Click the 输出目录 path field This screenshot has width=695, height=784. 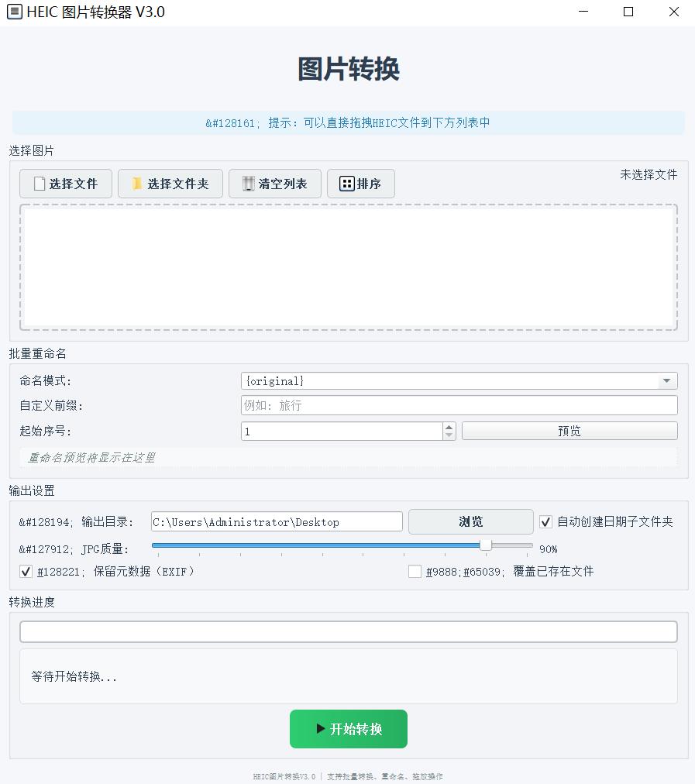pyautogui.click(x=277, y=522)
